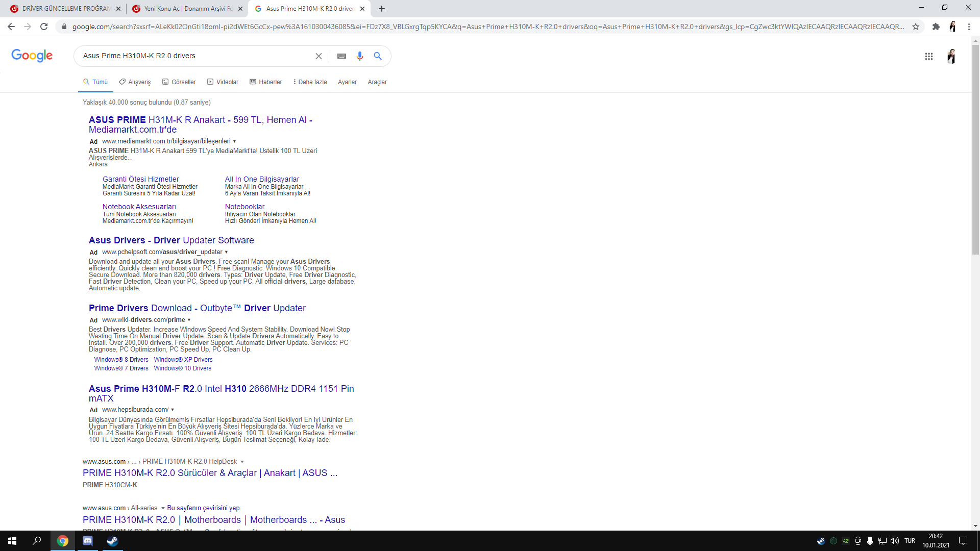Open the volume control in system tray
The image size is (980, 551).
tap(895, 541)
